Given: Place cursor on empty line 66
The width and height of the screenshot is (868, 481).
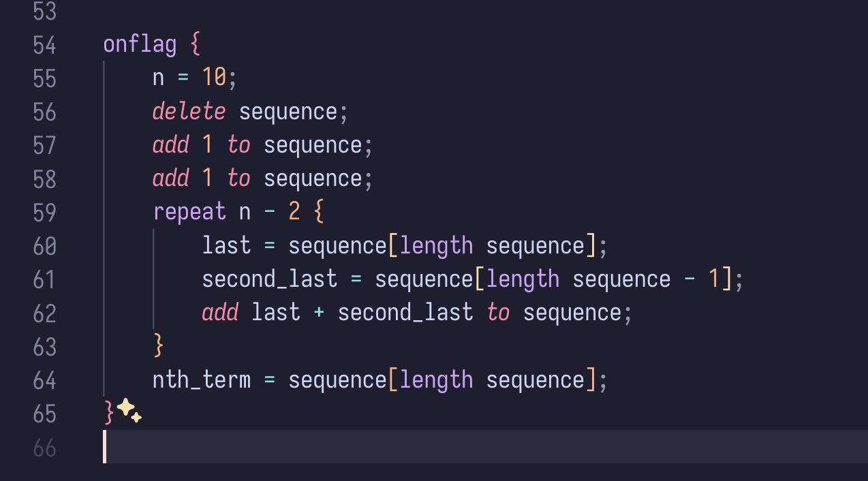Looking at the screenshot, I should click(485, 447).
